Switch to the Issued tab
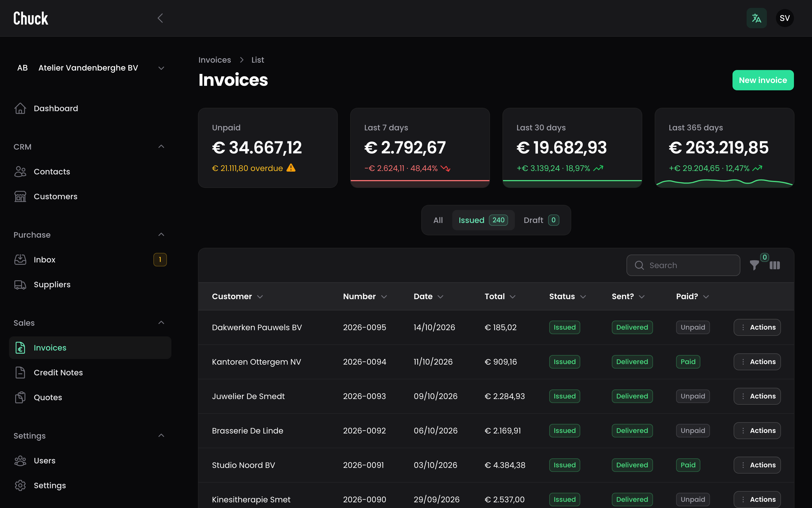Image resolution: width=812 pixels, height=508 pixels. [483, 220]
